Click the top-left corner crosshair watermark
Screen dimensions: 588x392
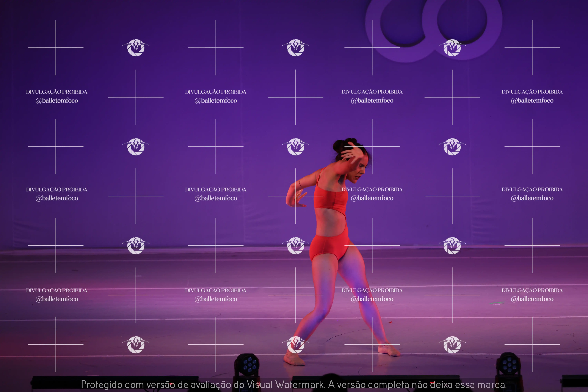[56, 48]
